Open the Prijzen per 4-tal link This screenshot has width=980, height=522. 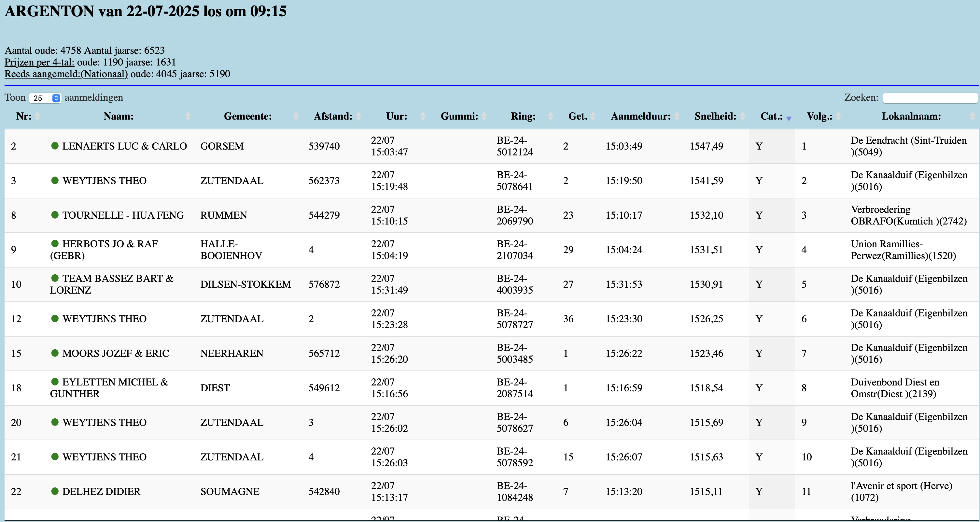[x=39, y=62]
